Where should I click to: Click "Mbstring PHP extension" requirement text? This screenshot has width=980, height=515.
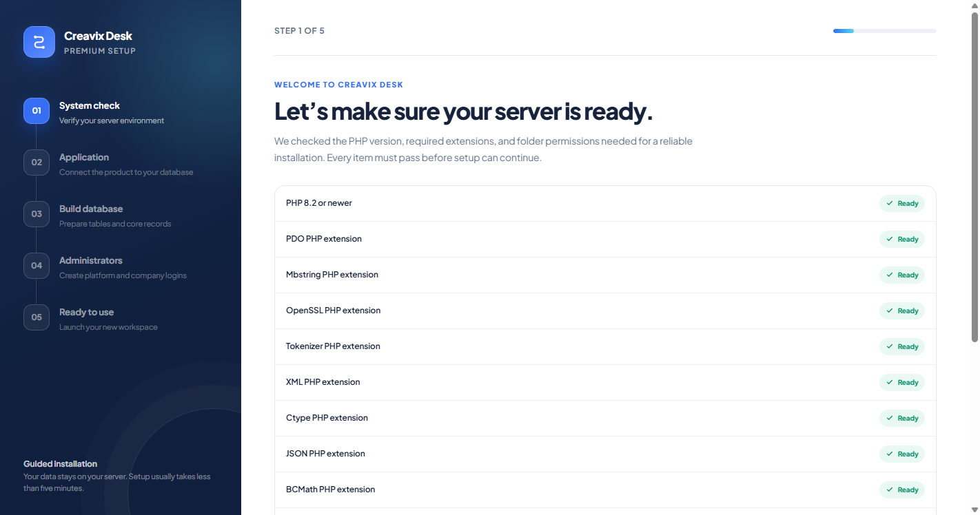(x=332, y=275)
